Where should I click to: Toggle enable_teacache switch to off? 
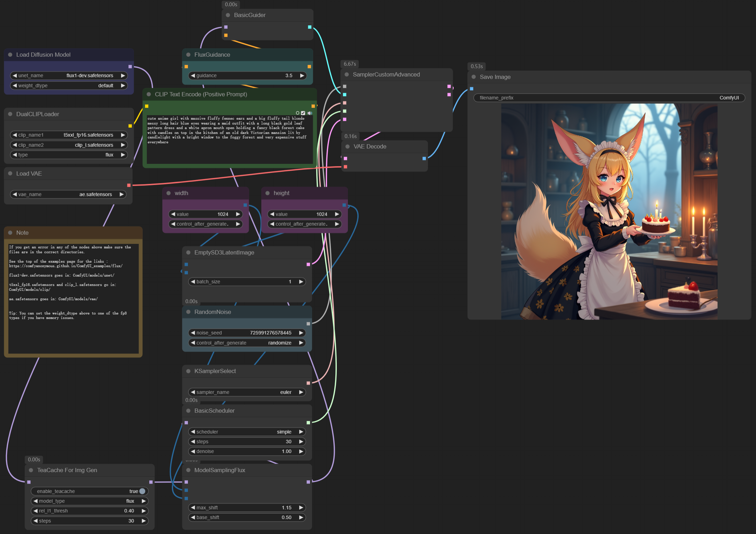142,491
